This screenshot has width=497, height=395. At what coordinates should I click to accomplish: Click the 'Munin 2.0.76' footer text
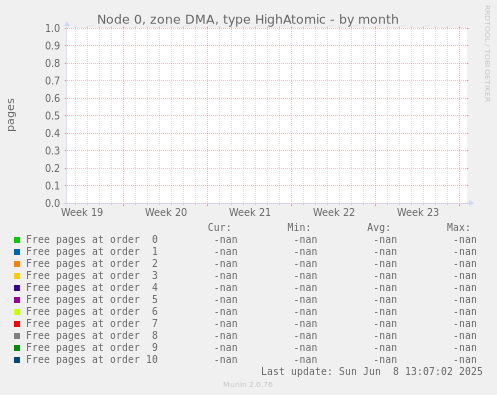click(x=248, y=385)
